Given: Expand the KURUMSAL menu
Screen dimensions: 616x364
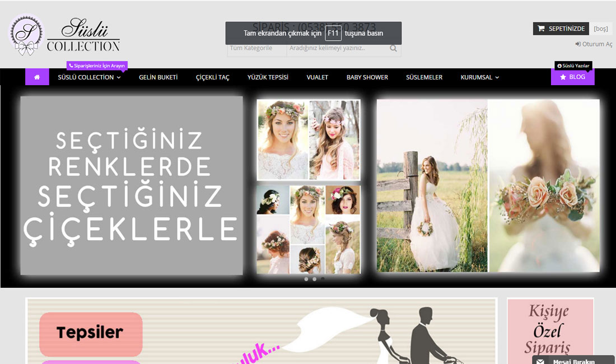Looking at the screenshot, I should [480, 77].
